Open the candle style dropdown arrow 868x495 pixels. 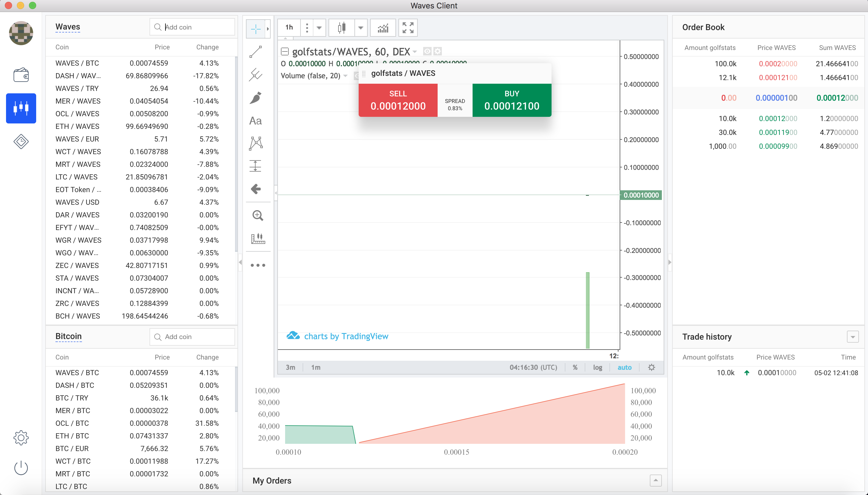361,27
